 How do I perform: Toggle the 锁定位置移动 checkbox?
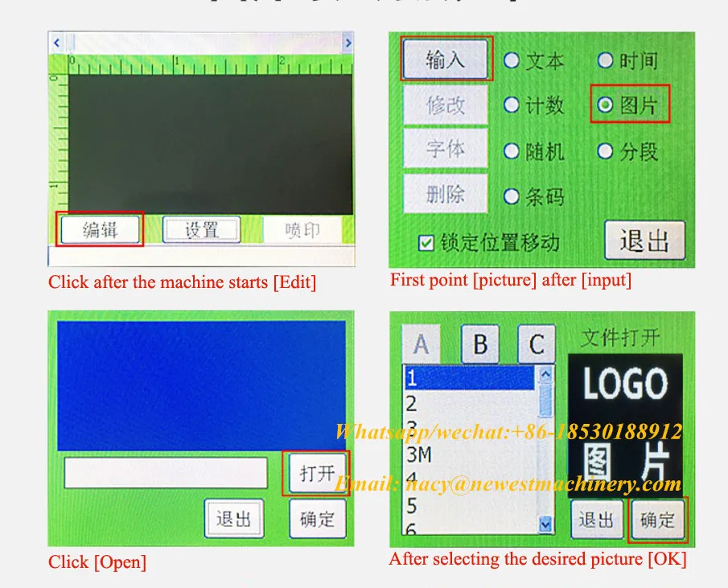[426, 243]
